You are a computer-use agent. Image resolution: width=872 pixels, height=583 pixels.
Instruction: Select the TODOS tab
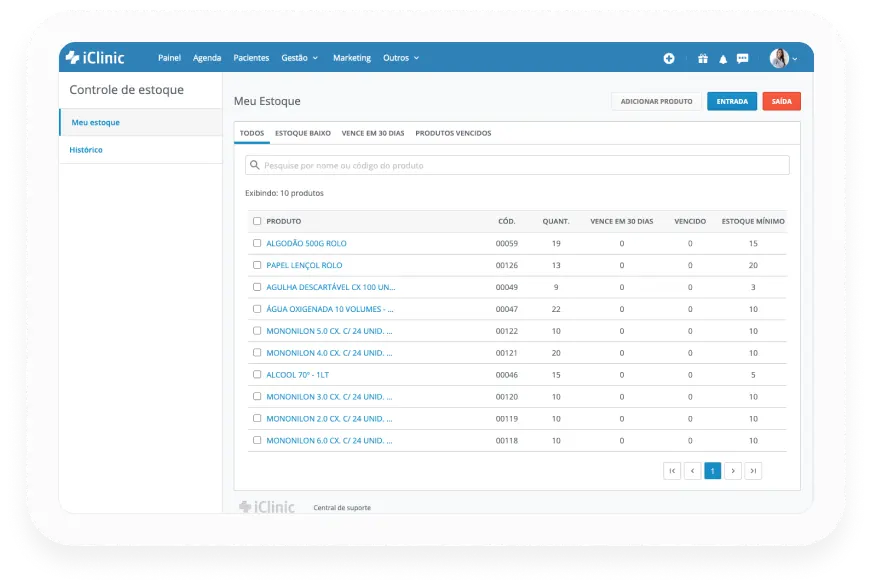coord(252,133)
